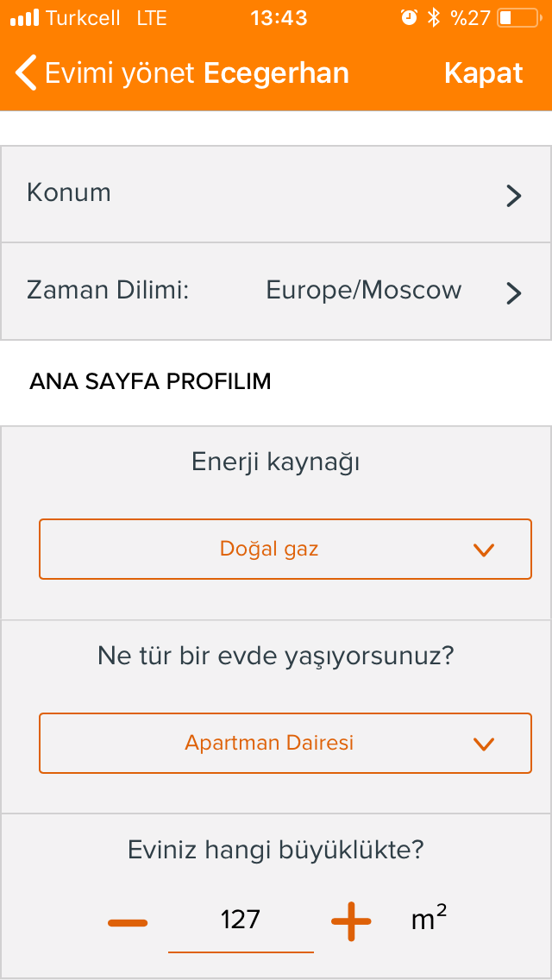Tap the Kapat button

pos(483,73)
